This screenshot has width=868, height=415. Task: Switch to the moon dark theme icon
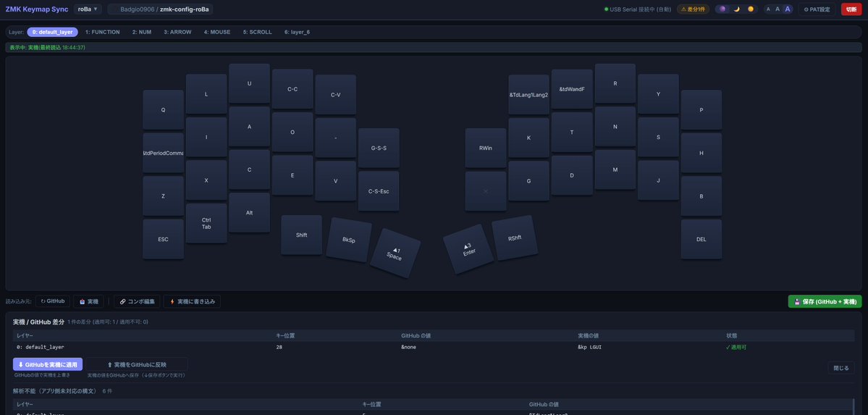click(x=736, y=9)
